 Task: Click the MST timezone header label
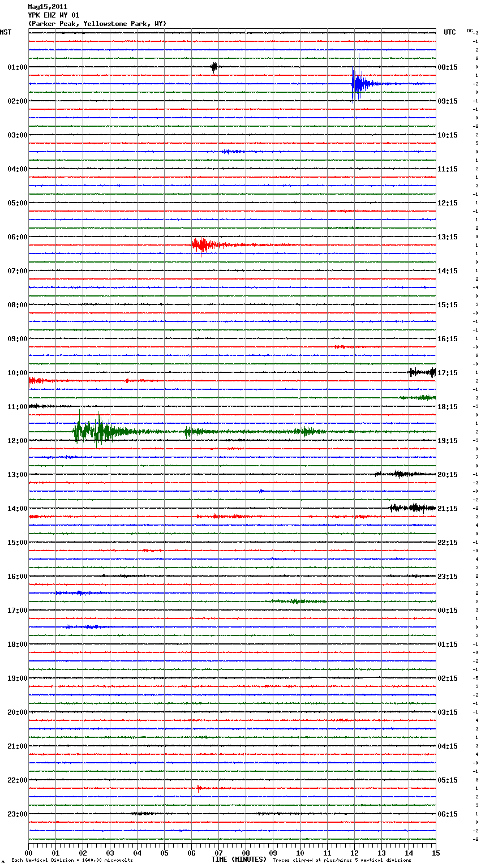point(6,32)
